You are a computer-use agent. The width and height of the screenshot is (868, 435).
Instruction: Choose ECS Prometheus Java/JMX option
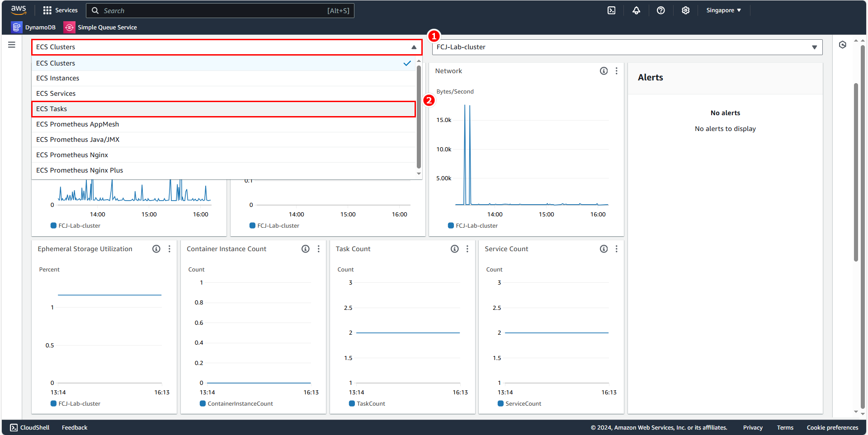(x=224, y=140)
